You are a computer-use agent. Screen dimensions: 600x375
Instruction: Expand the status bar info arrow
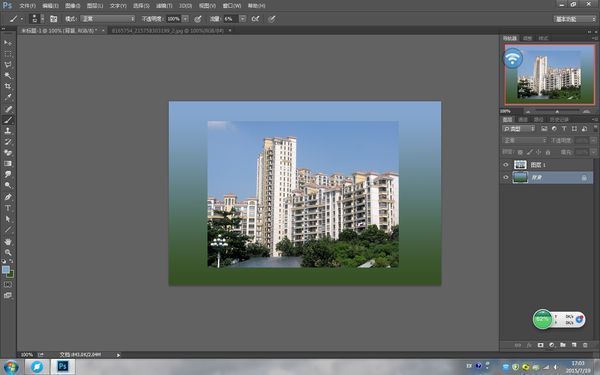[118, 355]
